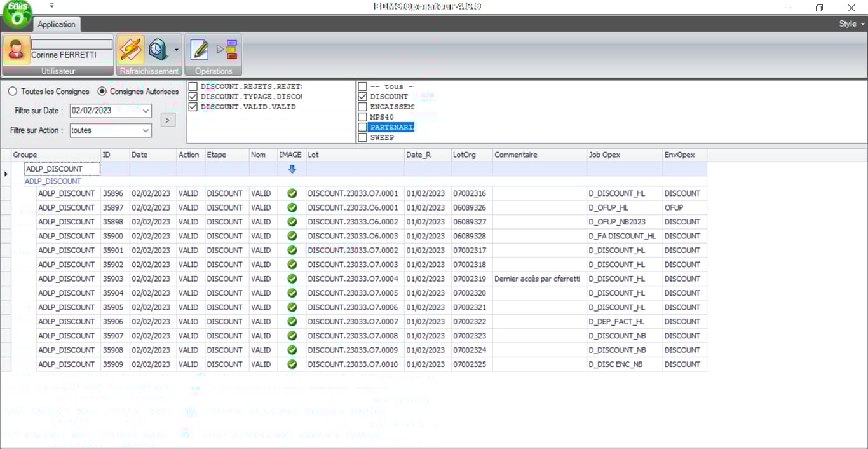Uncheck the DISCOUNT environment checkbox
The height and width of the screenshot is (449, 868).
tap(362, 97)
